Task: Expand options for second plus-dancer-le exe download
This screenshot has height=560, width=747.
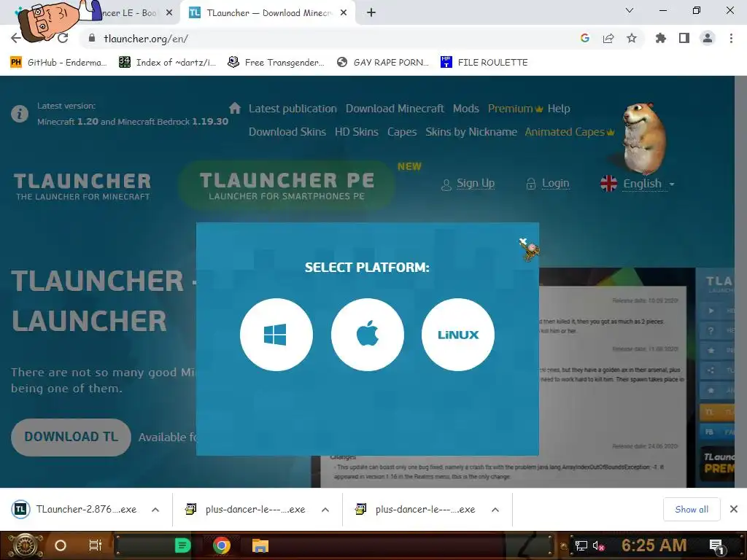Action: (495, 510)
